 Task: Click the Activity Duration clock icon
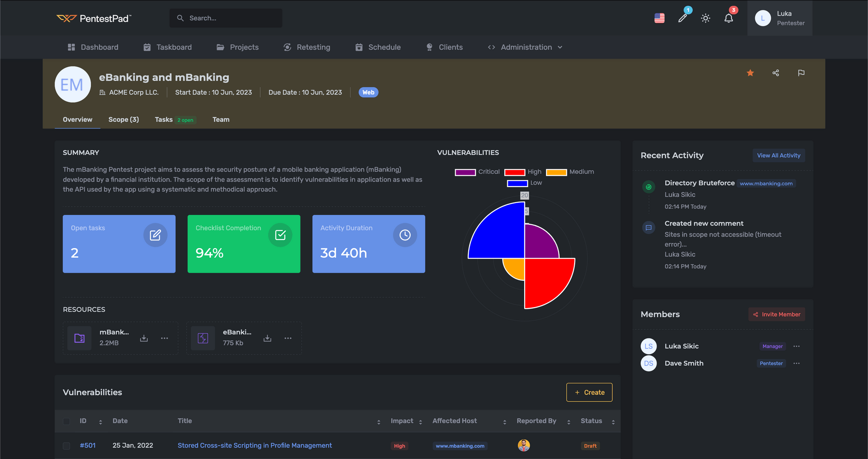(x=405, y=235)
